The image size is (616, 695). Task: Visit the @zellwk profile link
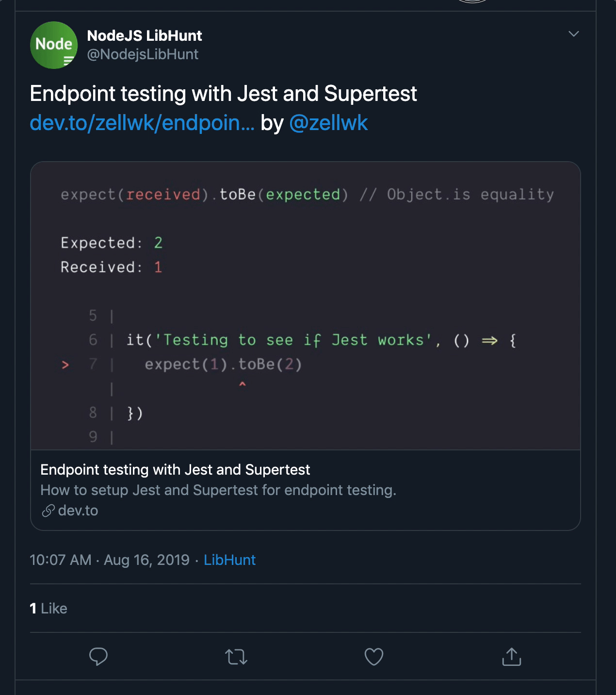coord(329,123)
